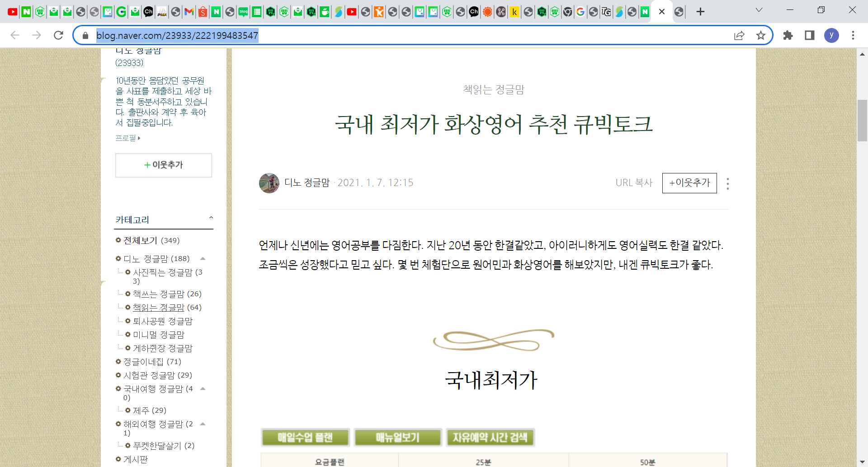Open the share this page icon
This screenshot has height=467, width=868.
coord(739,35)
